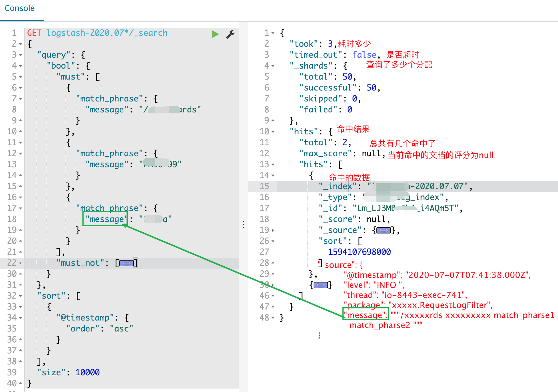Click the "skipped": 0 response line
Screen dimensions: 558x392
click(330, 99)
